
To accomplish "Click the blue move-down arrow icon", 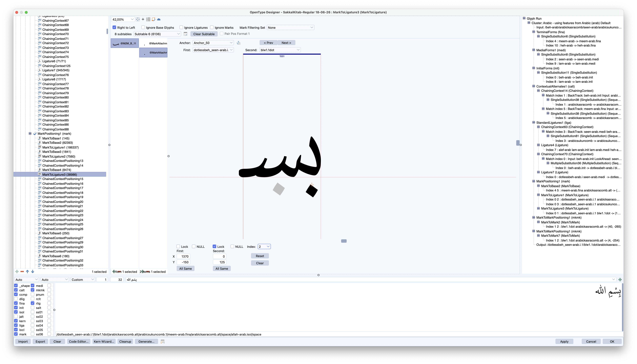I will point(33,272).
